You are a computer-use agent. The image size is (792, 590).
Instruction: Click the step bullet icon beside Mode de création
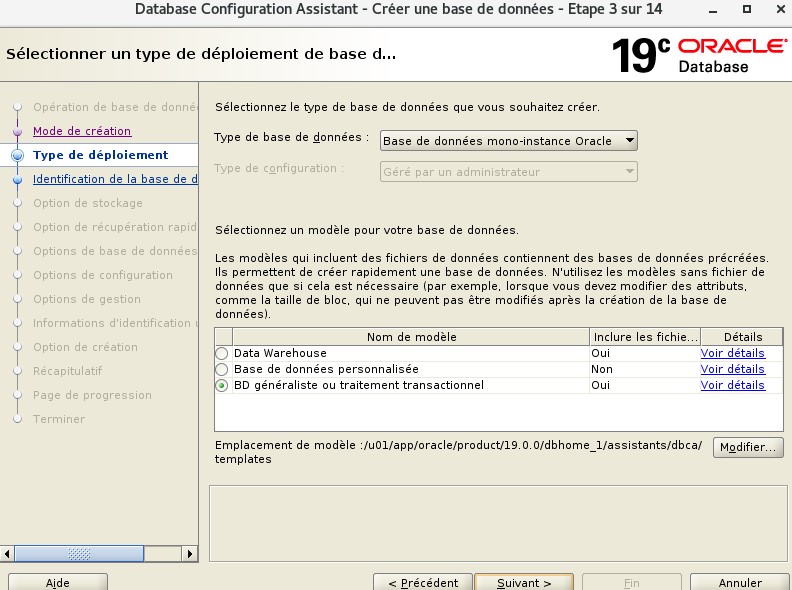click(18, 131)
